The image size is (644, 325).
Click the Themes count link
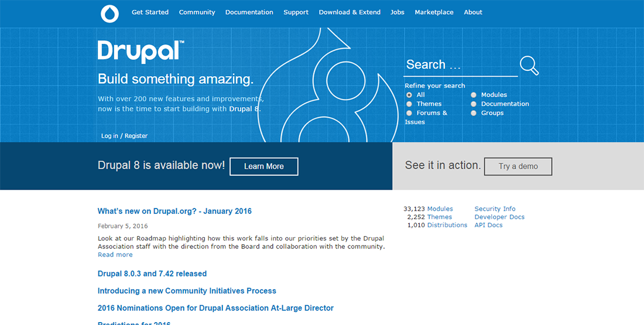coord(440,217)
